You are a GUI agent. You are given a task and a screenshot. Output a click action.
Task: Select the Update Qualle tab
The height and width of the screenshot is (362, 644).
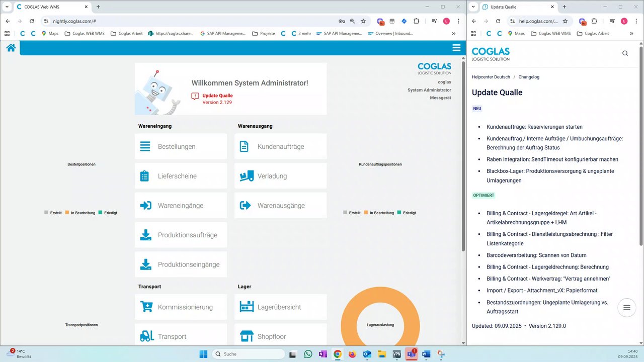(518, 7)
